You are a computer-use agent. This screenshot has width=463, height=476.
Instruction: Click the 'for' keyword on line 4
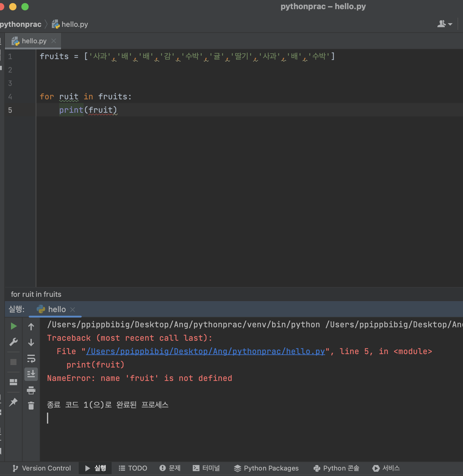click(x=47, y=97)
